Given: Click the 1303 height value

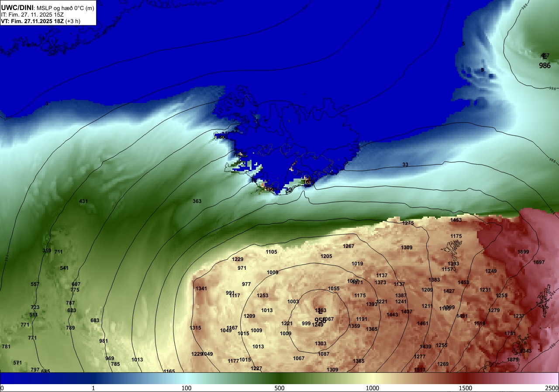Looking at the screenshot, I should pyautogui.click(x=321, y=344).
